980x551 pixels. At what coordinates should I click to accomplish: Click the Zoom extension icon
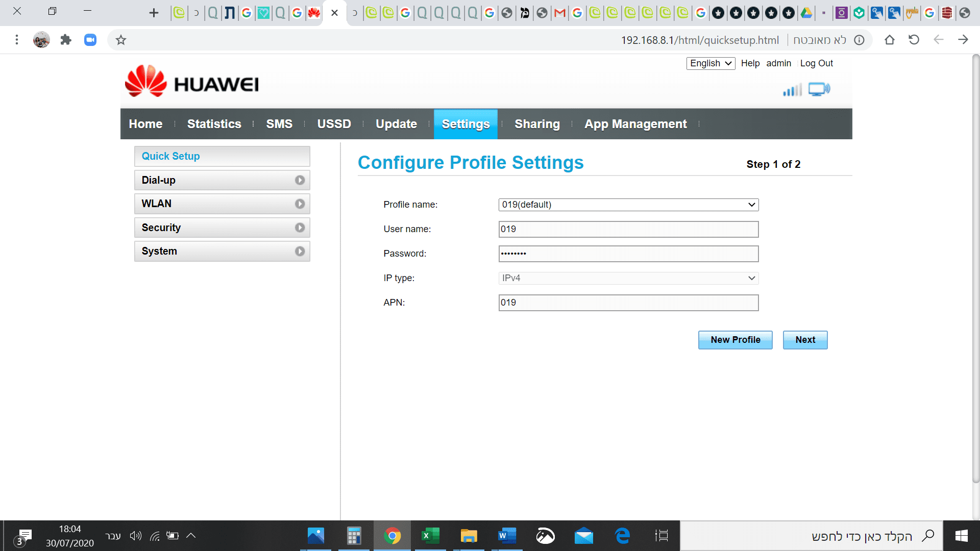click(x=90, y=40)
